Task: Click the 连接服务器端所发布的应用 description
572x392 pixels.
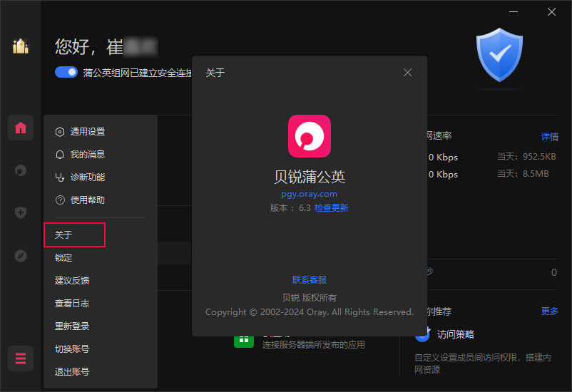Action: tap(313, 344)
